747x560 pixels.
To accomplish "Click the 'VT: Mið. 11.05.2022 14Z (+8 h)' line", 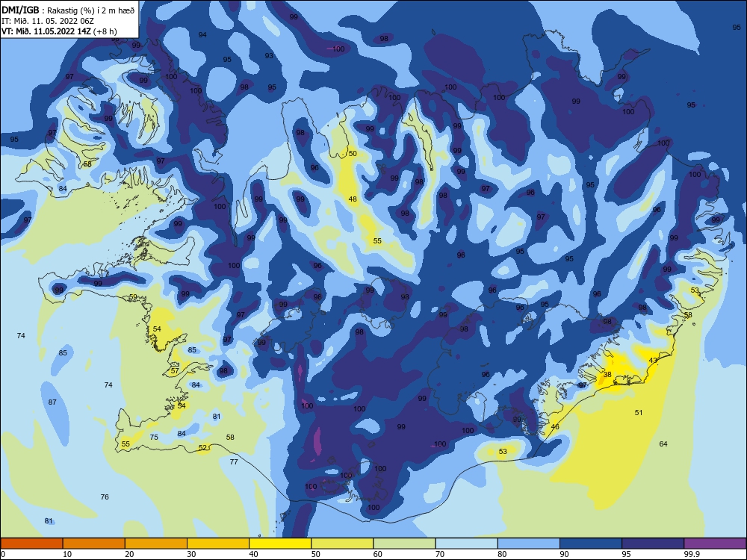I will (59, 31).
